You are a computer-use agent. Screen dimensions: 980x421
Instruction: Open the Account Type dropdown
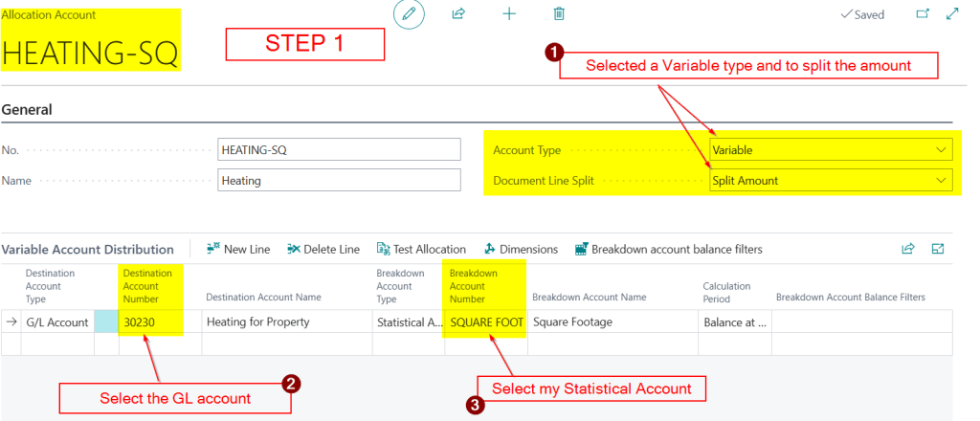click(831, 150)
